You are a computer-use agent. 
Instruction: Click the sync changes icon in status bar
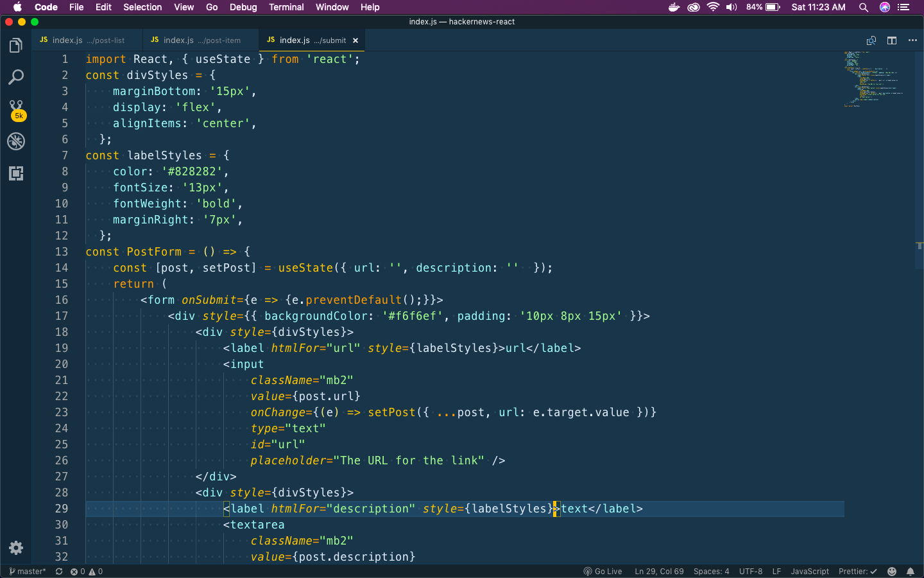59,571
